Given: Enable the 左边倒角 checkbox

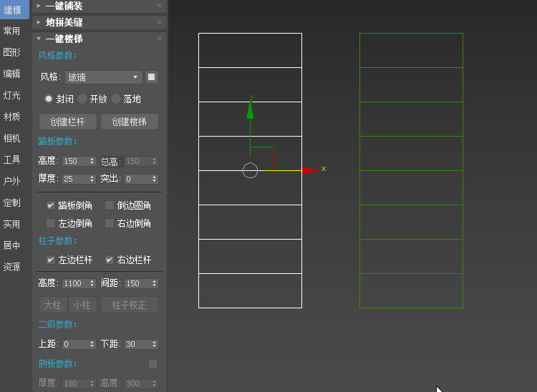Looking at the screenshot, I should pos(51,223).
